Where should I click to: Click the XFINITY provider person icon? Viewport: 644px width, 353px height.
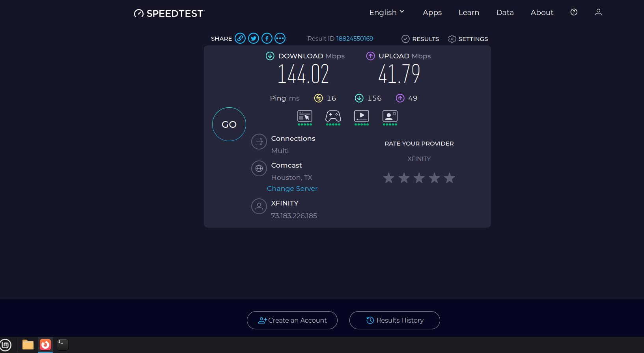(x=259, y=206)
